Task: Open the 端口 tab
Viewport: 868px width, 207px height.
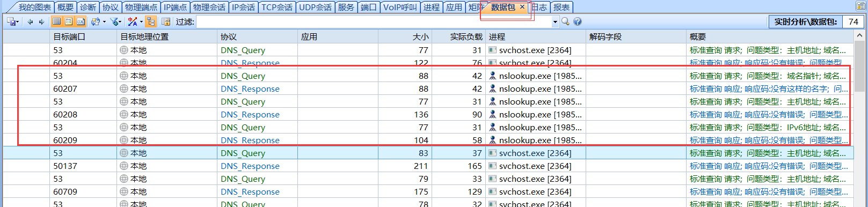Action: [x=369, y=7]
